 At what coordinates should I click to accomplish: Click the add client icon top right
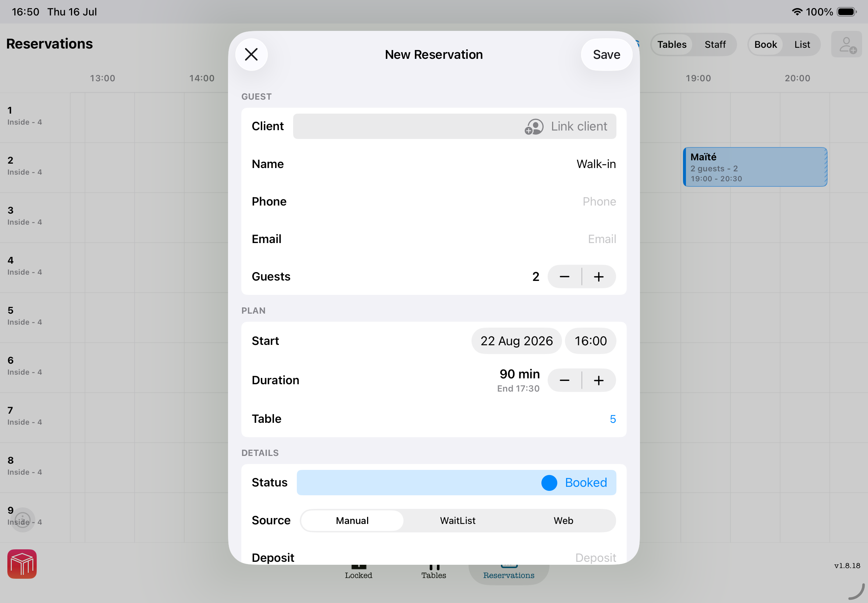(846, 44)
